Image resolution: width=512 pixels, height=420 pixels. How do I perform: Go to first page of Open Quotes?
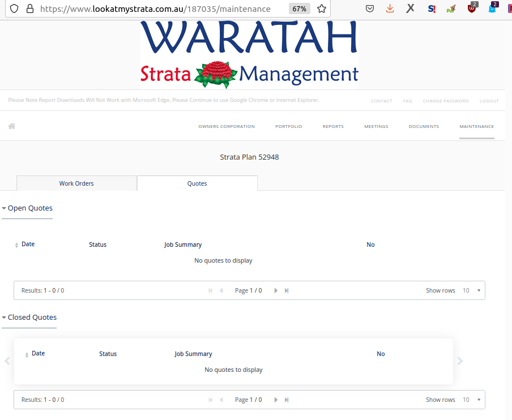point(210,290)
